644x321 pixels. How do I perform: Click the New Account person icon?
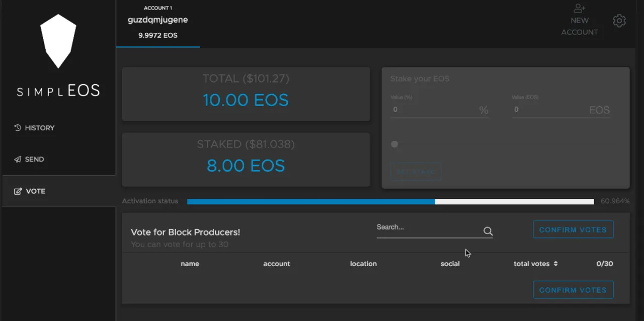click(x=580, y=9)
